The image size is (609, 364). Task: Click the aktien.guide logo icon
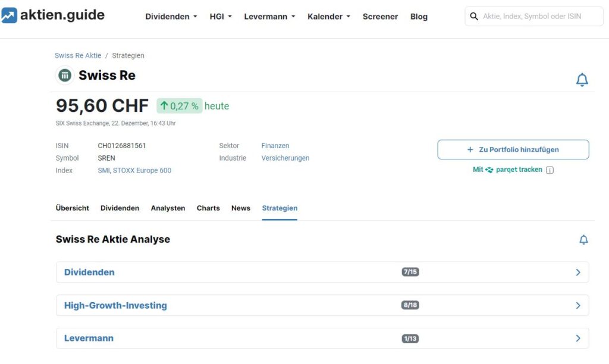point(9,15)
